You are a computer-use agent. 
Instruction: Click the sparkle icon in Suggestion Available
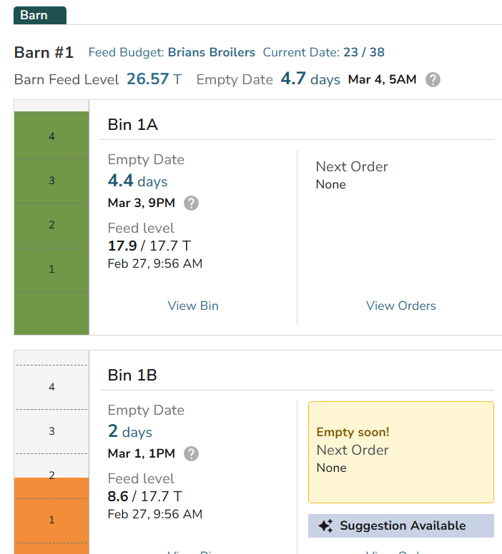coord(325,526)
